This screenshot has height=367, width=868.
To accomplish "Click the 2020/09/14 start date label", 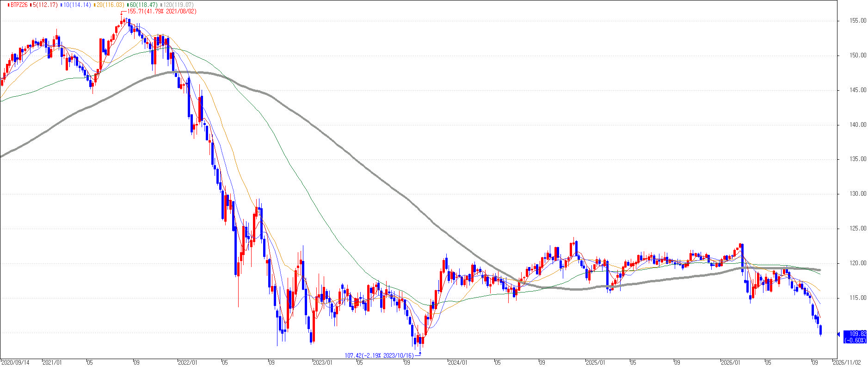I will (15, 363).
